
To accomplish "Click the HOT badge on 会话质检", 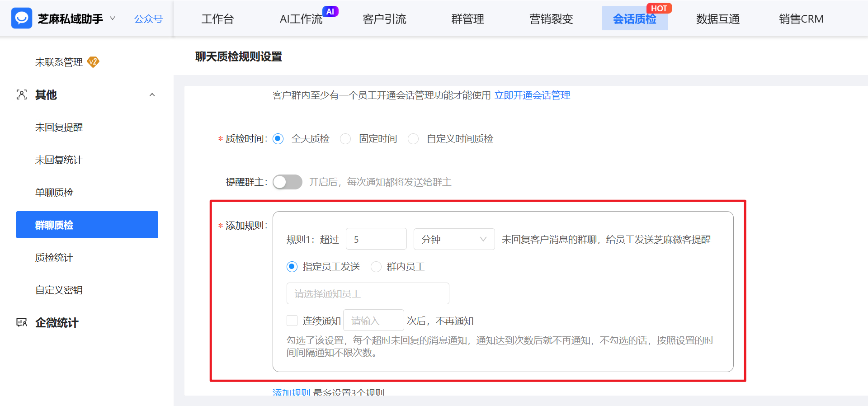I will click(659, 8).
